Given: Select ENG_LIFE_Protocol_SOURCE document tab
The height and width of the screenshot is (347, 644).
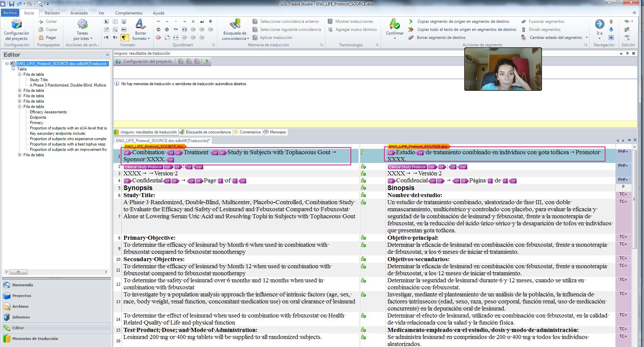Looking at the screenshot, I should (x=163, y=141).
